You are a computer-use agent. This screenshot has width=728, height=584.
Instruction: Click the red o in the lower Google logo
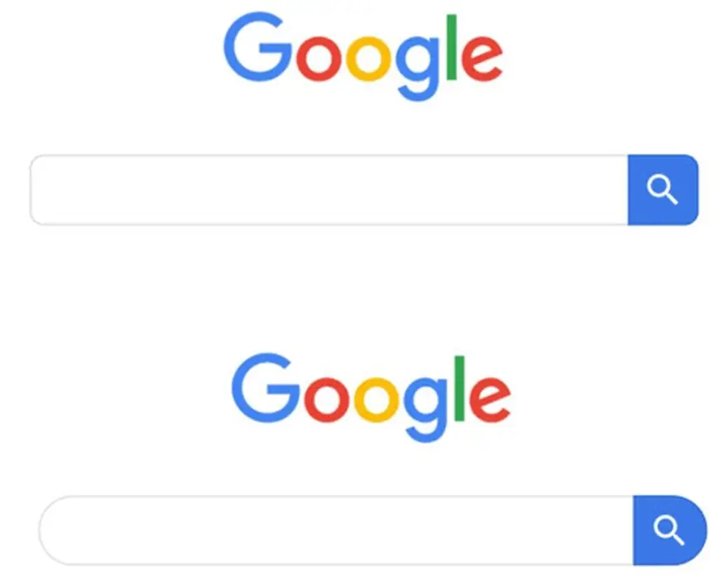tap(327, 400)
